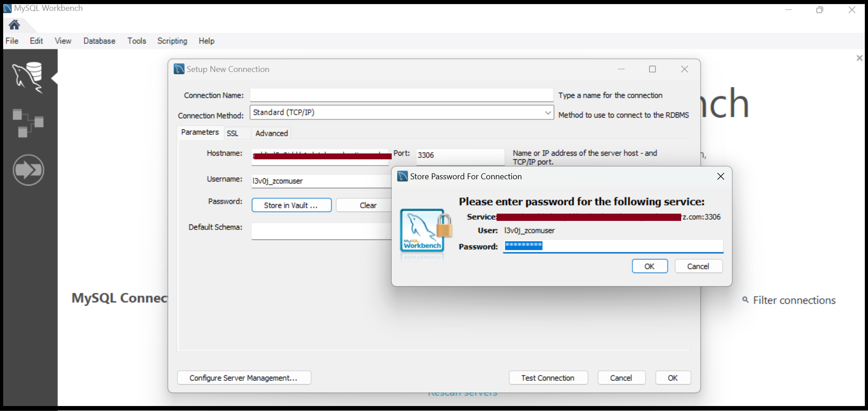The image size is (868, 411).
Task: Open the Tools menu
Action: (x=137, y=41)
